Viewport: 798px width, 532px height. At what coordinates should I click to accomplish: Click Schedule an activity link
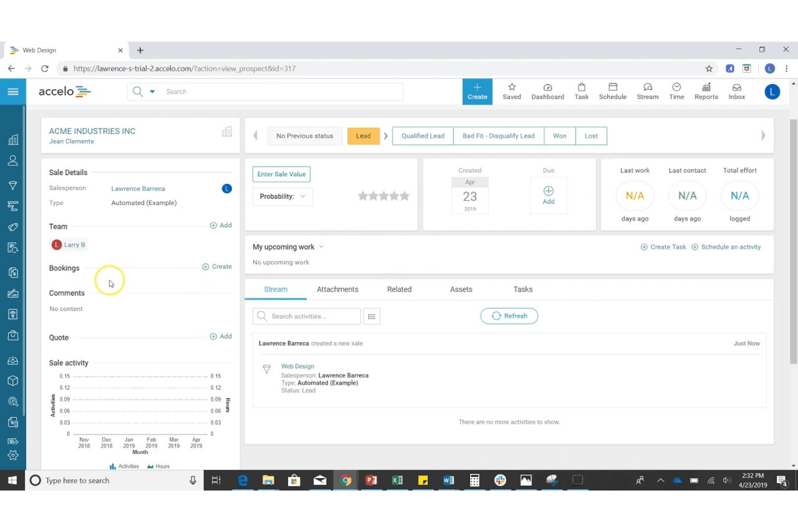point(726,247)
